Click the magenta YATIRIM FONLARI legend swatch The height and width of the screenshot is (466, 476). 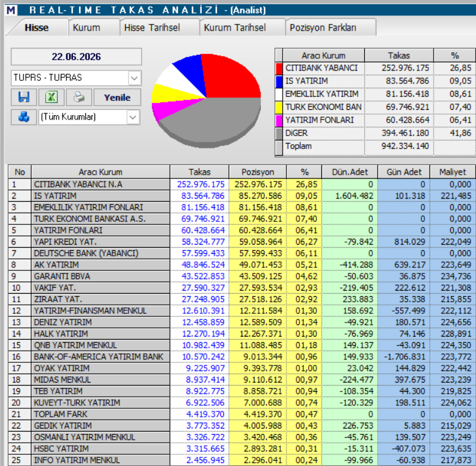point(279,120)
